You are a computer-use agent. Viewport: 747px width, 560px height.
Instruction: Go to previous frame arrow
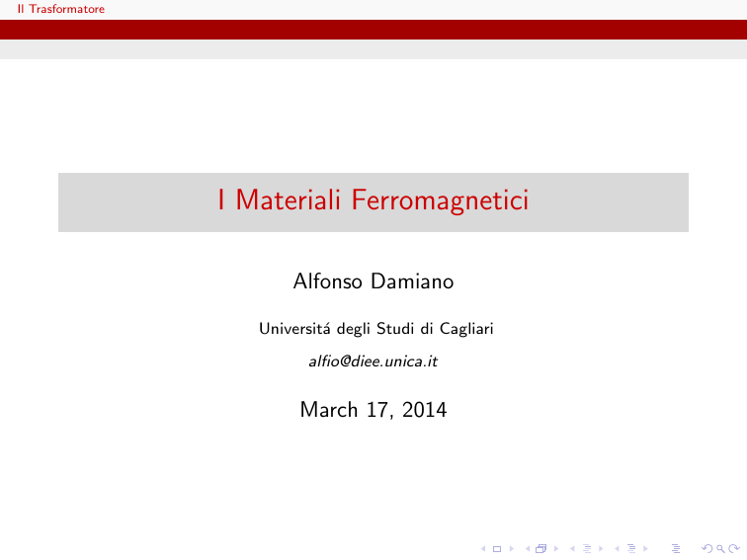pos(528,548)
